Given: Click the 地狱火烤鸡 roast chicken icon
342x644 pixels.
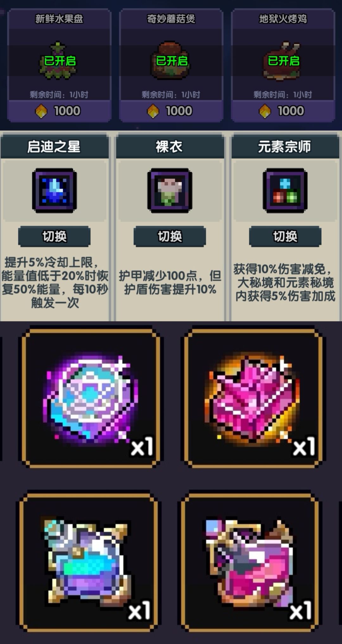Looking at the screenshot, I should (x=282, y=61).
